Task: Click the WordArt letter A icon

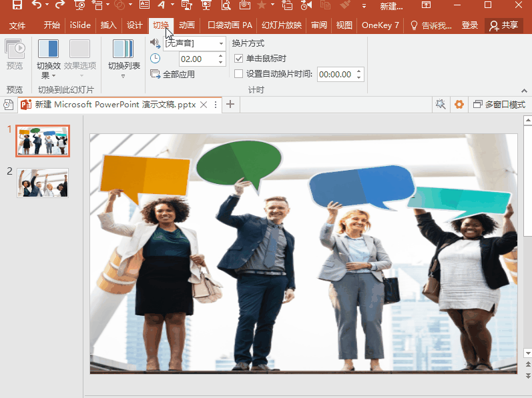Action: (x=162, y=5)
